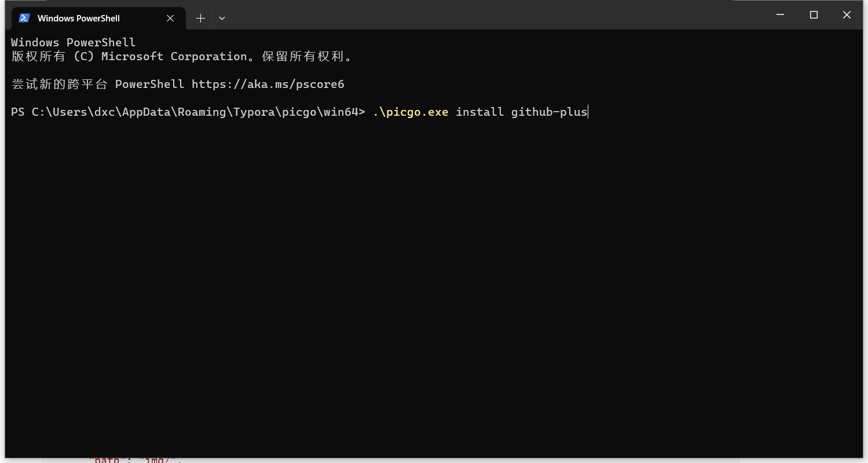The width and height of the screenshot is (868, 463).
Task: Click the Microsoft Corporation copyright line
Action: pyautogui.click(x=182, y=56)
